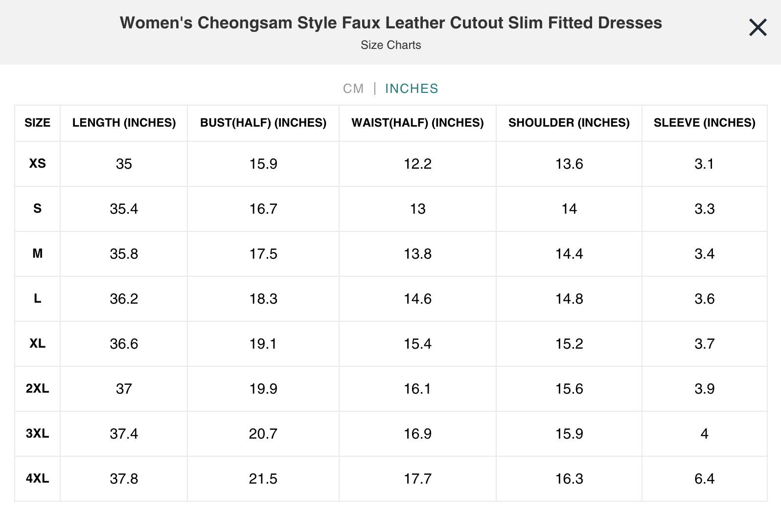Select the XL size row label
This screenshot has height=532, width=781.
[37, 344]
